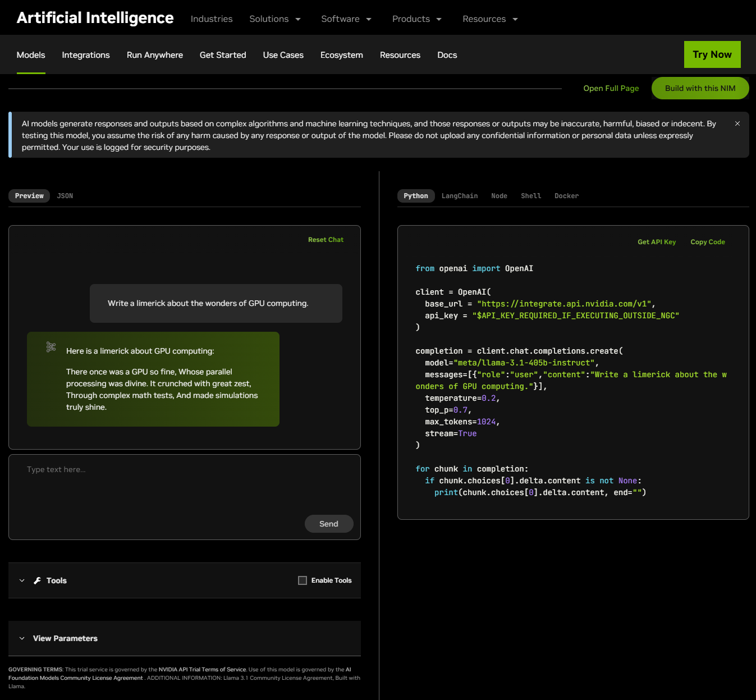Click the wrench icon in the Tools section
This screenshot has height=700, width=756.
[37, 580]
